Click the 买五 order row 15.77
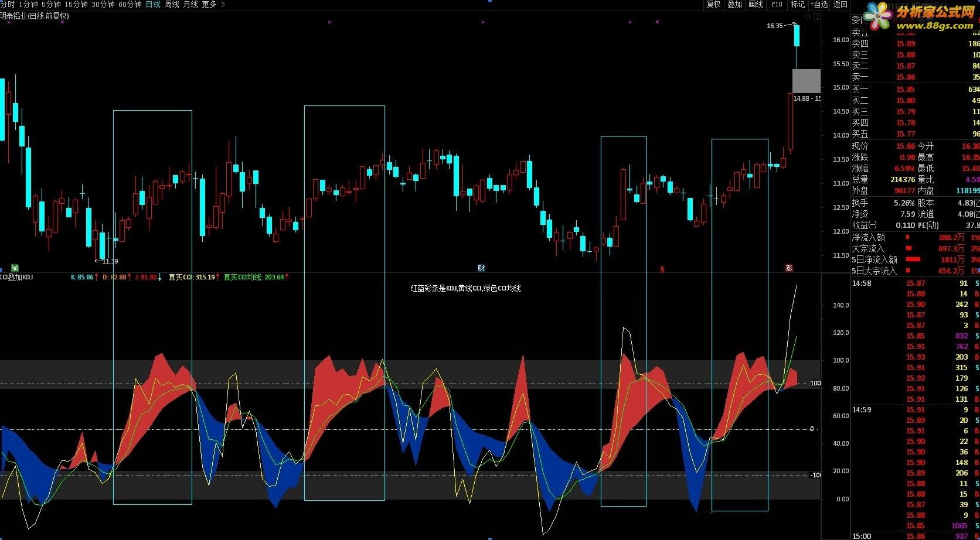The image size is (980, 540). click(915, 134)
